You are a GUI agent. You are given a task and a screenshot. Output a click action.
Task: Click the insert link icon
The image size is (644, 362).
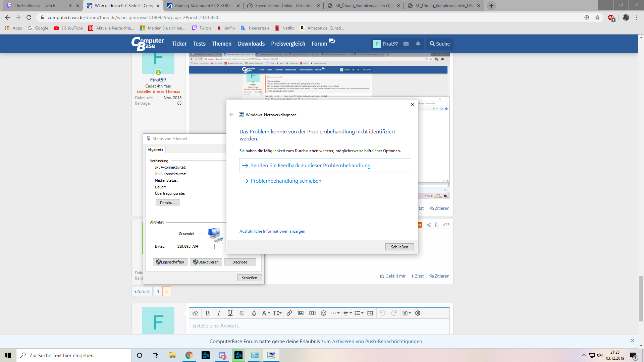tap(289, 313)
